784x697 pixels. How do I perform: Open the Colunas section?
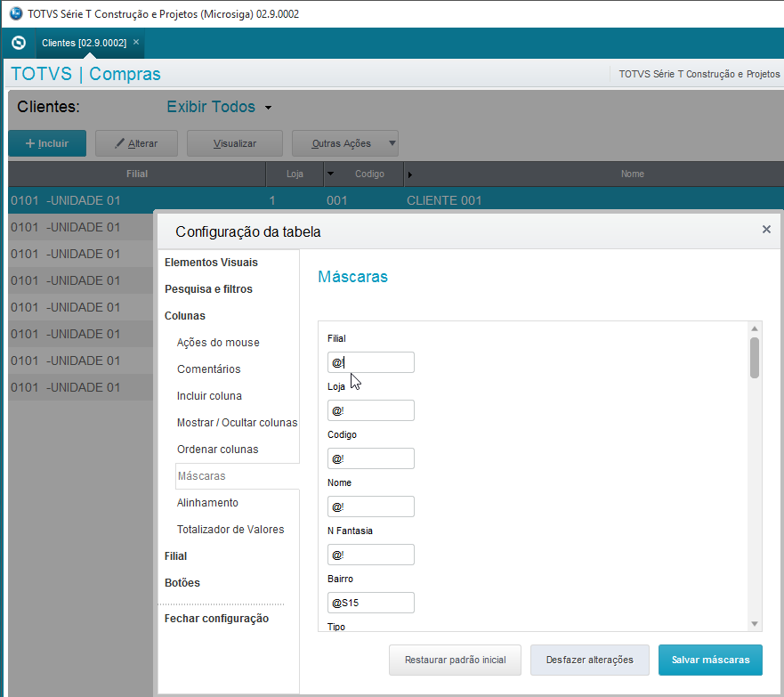185,316
